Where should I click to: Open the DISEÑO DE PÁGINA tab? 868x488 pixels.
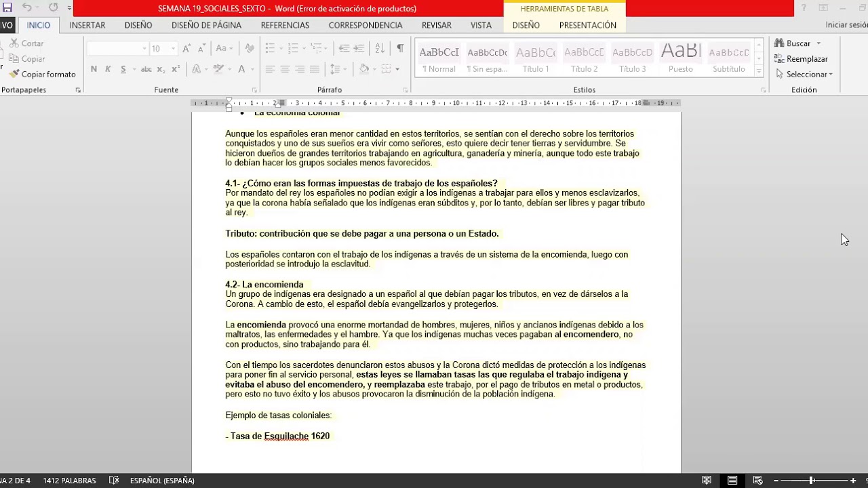pos(206,25)
